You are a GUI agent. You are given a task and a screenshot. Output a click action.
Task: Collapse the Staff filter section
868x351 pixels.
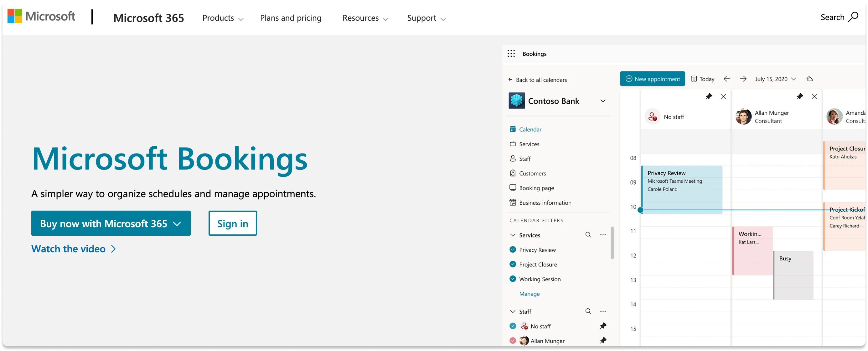coord(513,312)
